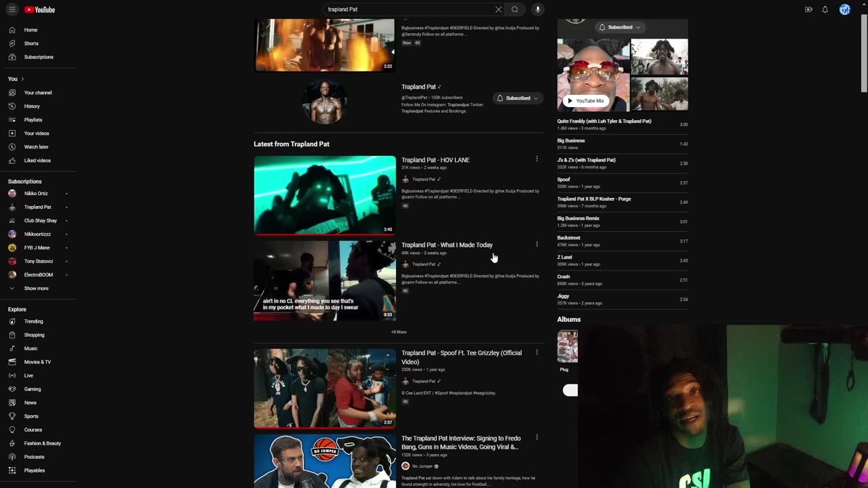Screen dimensions: 868x488
Task: Open Subscribed dropdown in right panel
Action: pyautogui.click(x=620, y=27)
